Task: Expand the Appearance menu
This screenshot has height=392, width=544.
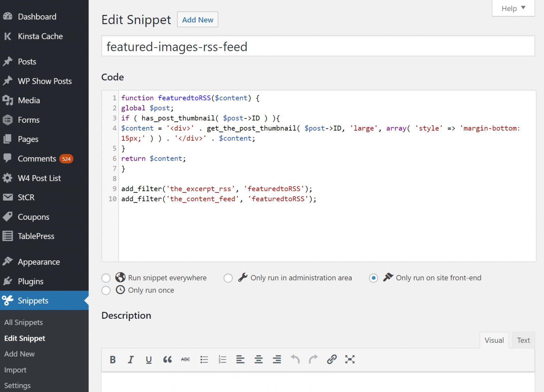Action: click(39, 262)
